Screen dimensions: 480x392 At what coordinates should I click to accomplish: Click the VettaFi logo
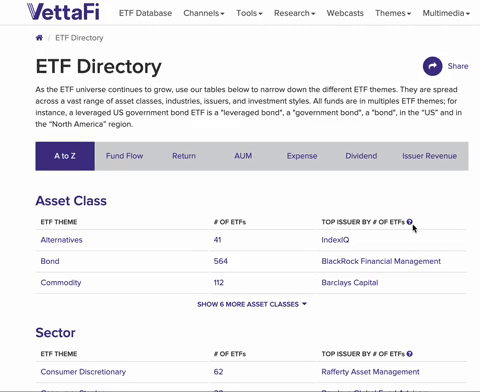[x=63, y=12]
